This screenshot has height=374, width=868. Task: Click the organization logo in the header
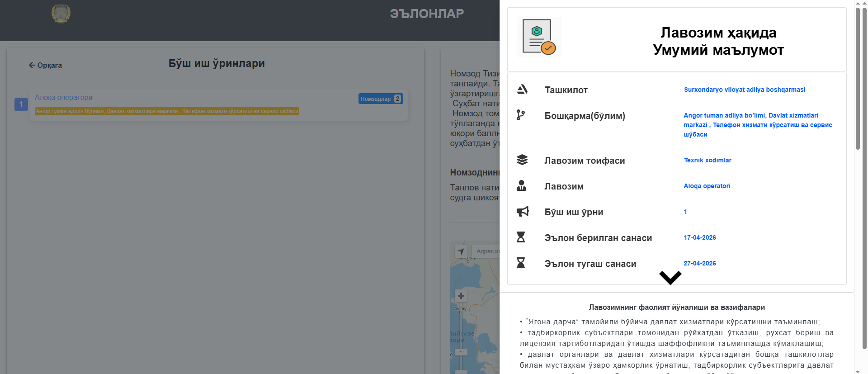[61, 14]
